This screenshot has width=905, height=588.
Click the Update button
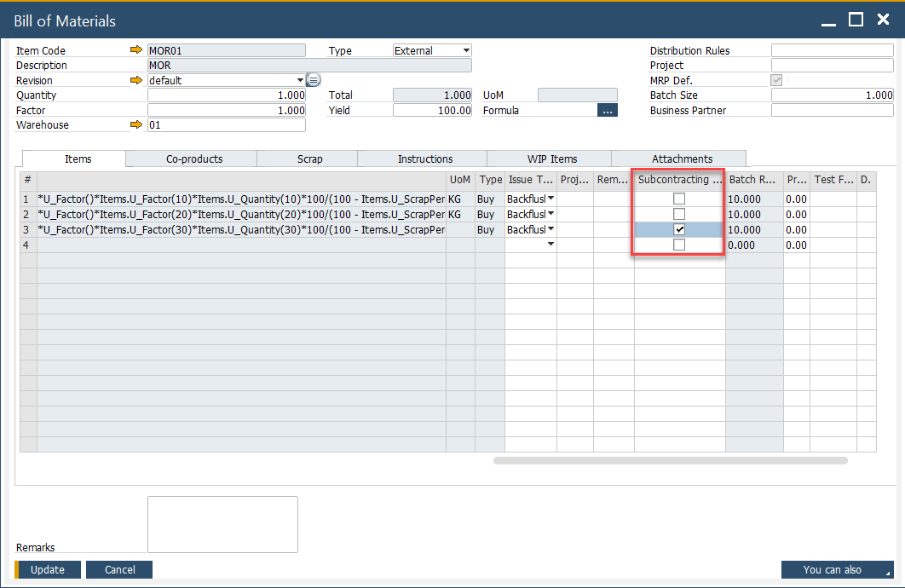[48, 569]
